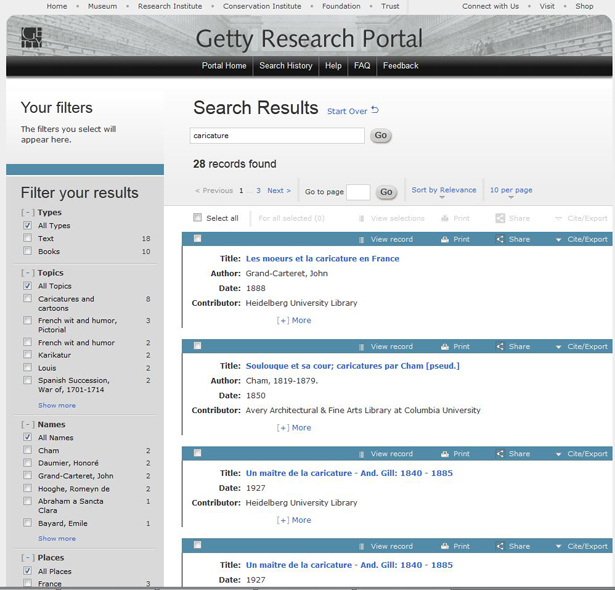
Task: Enable the Text type filter
Action: pyautogui.click(x=27, y=238)
